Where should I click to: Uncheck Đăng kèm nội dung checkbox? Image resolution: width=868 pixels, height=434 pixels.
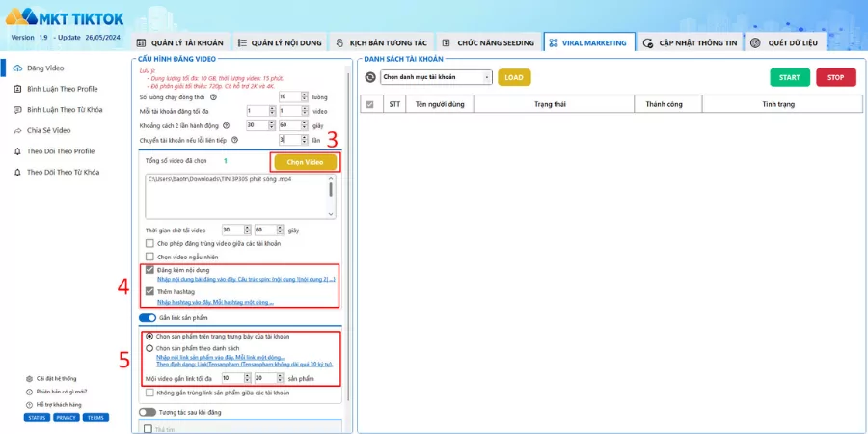click(x=149, y=270)
